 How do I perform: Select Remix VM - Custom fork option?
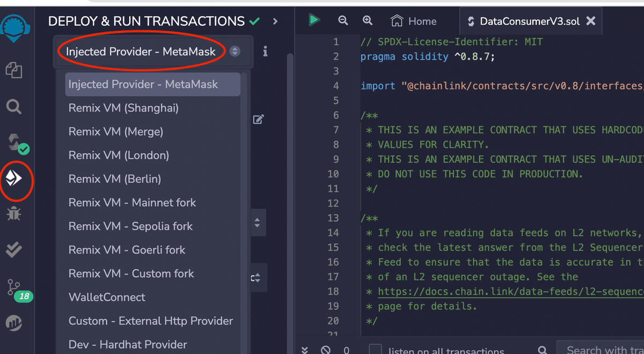tap(152, 273)
